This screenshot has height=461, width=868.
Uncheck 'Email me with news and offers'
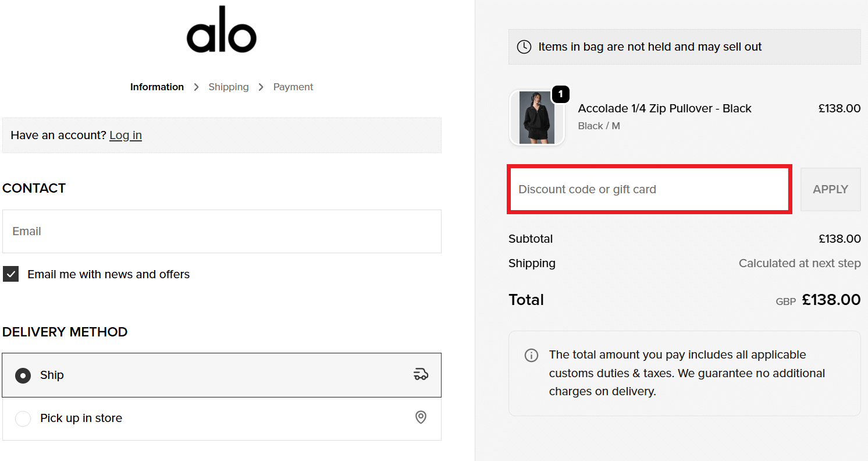tap(10, 274)
